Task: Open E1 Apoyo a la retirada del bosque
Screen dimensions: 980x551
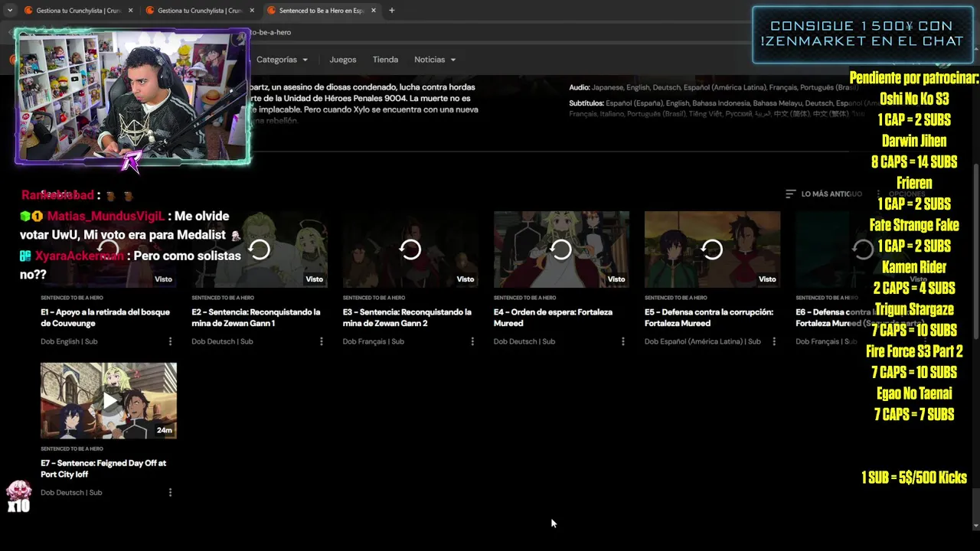Action: pos(105,318)
